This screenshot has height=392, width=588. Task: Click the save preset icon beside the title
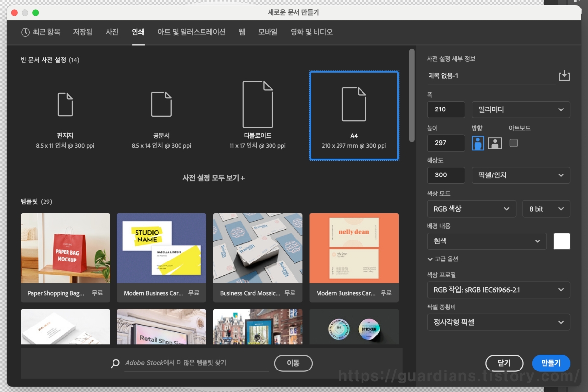(x=564, y=76)
